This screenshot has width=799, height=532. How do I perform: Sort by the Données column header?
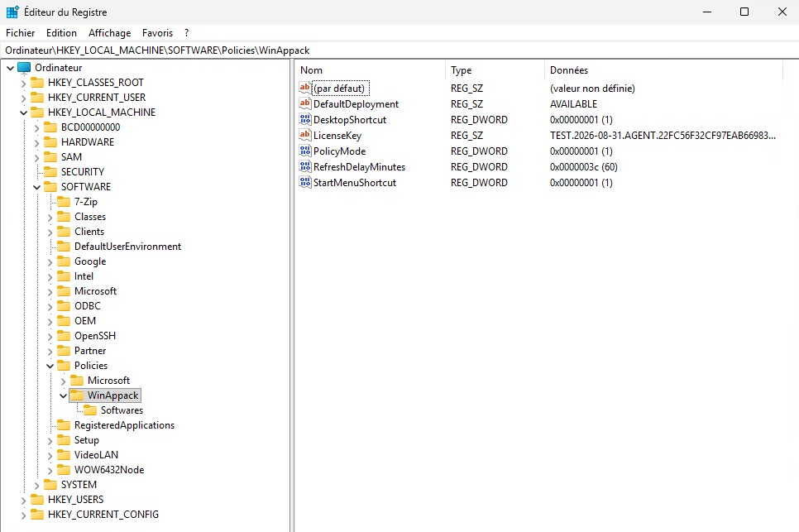[663, 70]
